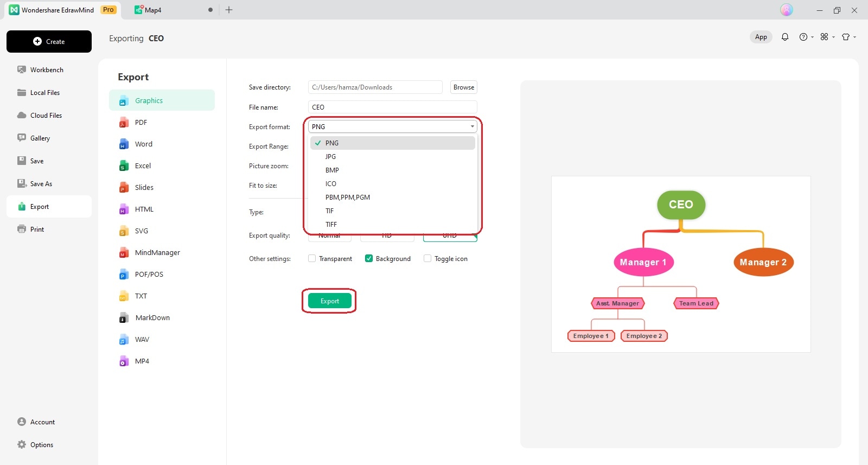Click the export preview thumbnail
The width and height of the screenshot is (868, 465).
[x=681, y=264]
